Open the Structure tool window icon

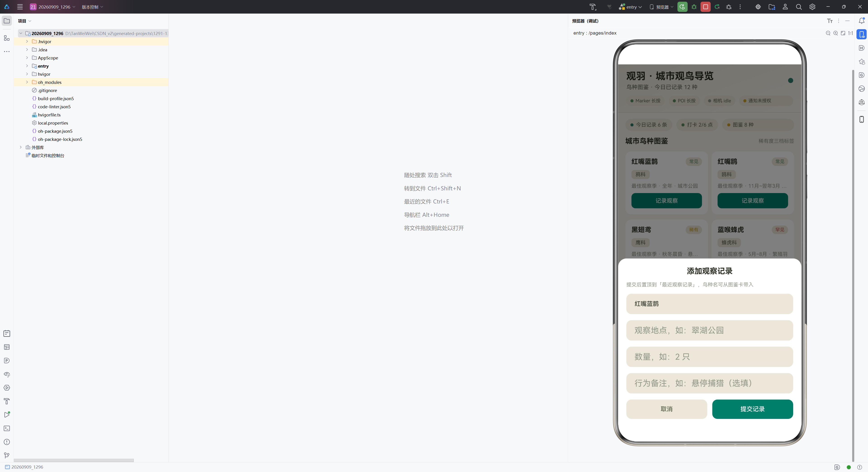tap(7, 38)
